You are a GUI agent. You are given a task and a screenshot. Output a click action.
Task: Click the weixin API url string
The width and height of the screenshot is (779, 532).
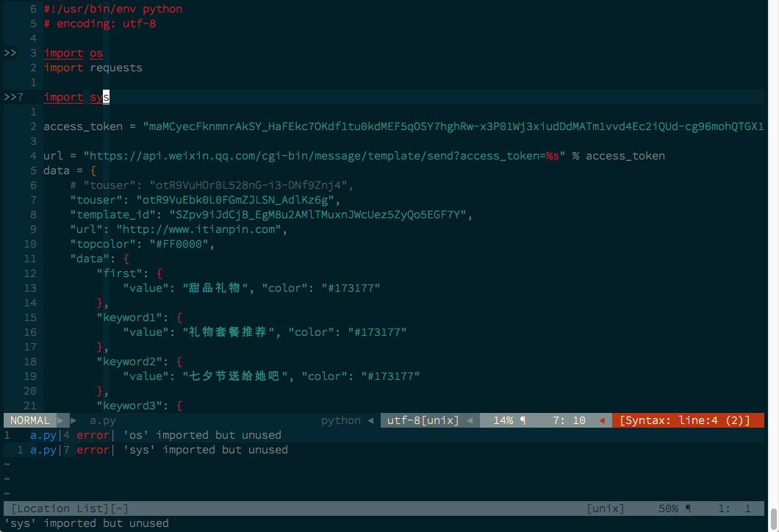pos(323,156)
